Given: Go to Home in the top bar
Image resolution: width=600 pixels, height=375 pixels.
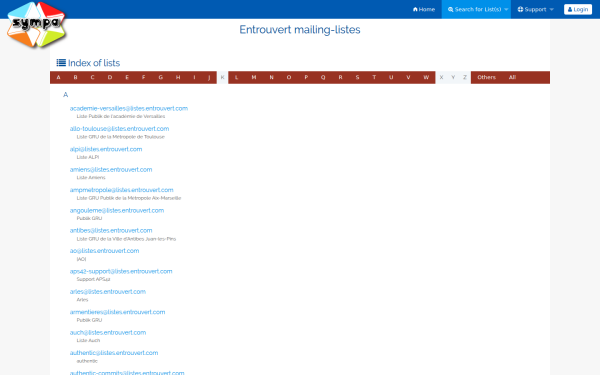Looking at the screenshot, I should click(424, 9).
